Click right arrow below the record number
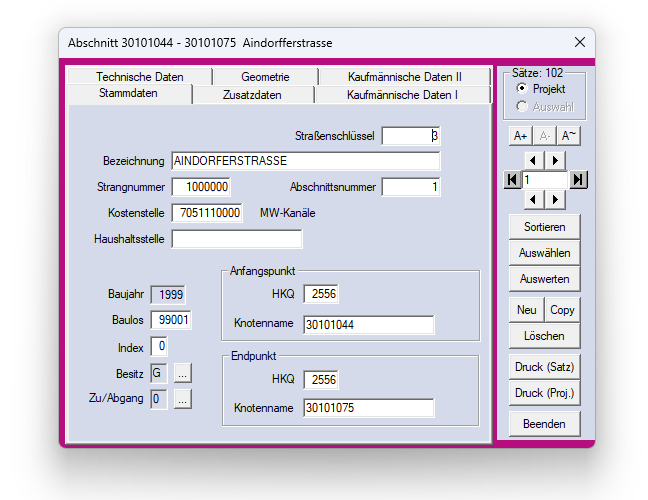The height and width of the screenshot is (500, 648). pyautogui.click(x=555, y=199)
